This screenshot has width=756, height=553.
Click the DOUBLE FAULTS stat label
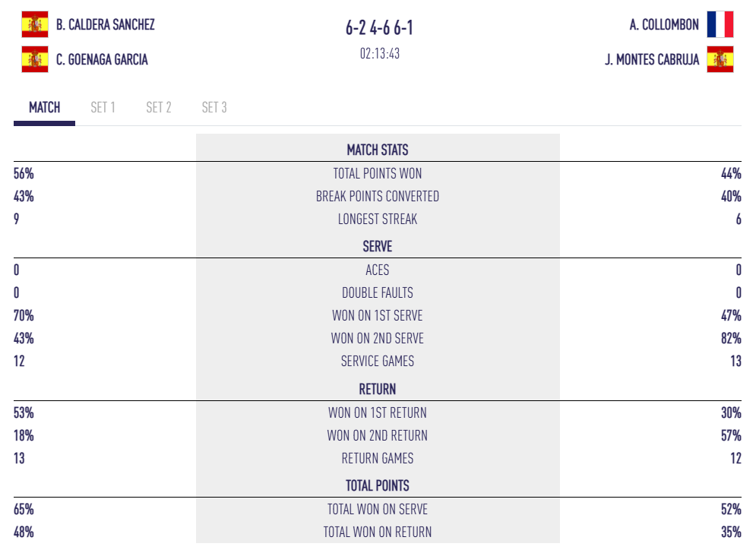point(378,292)
